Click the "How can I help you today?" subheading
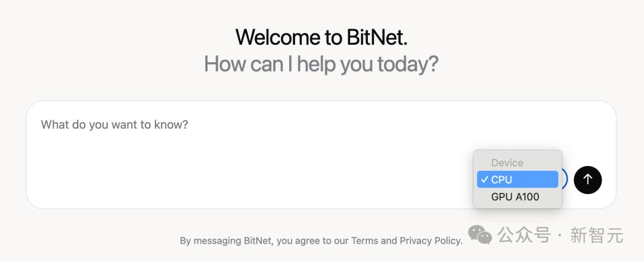The image size is (644, 261). (x=321, y=65)
